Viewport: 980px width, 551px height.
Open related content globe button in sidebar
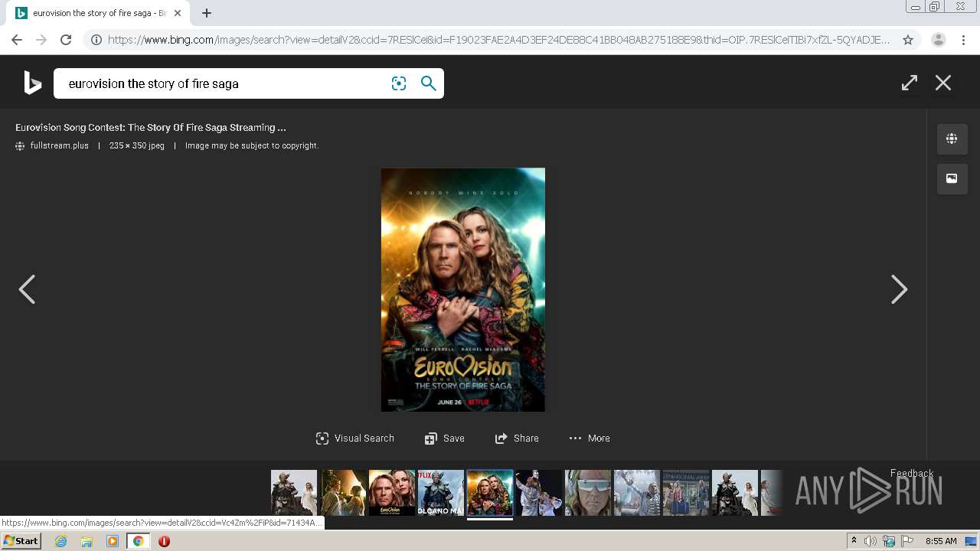tap(952, 139)
